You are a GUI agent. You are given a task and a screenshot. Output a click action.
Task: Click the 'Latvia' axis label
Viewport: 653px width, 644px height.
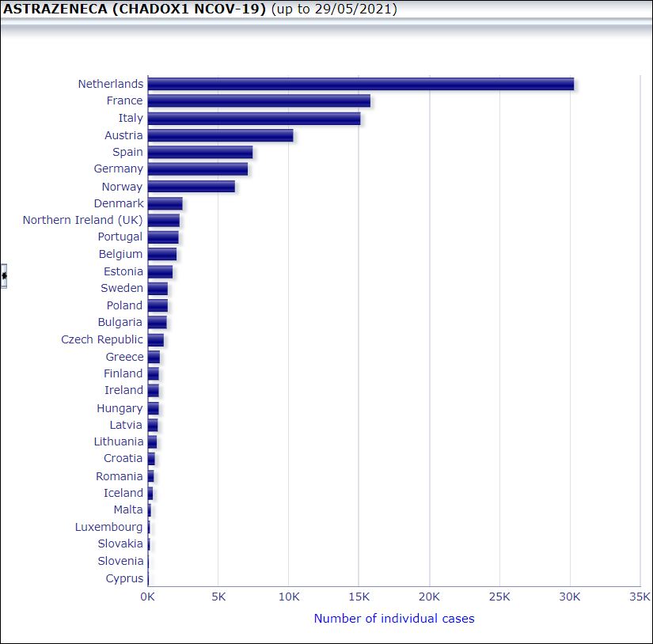(126, 425)
